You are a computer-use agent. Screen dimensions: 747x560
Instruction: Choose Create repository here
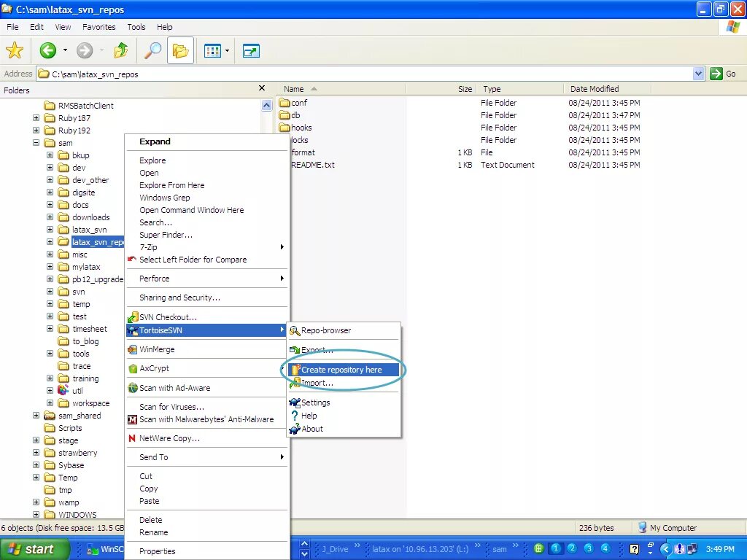point(344,370)
